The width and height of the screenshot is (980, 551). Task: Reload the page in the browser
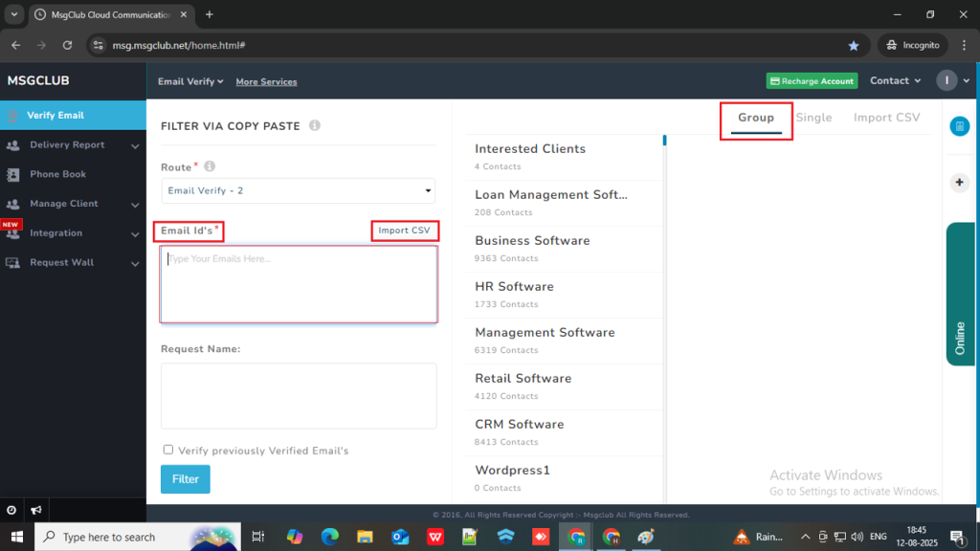tap(68, 45)
